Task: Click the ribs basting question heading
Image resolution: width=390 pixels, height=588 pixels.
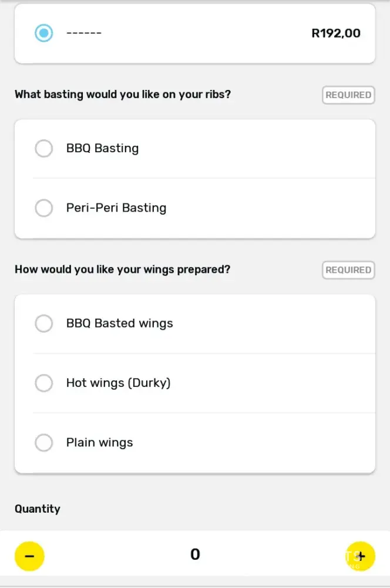Action: [123, 95]
